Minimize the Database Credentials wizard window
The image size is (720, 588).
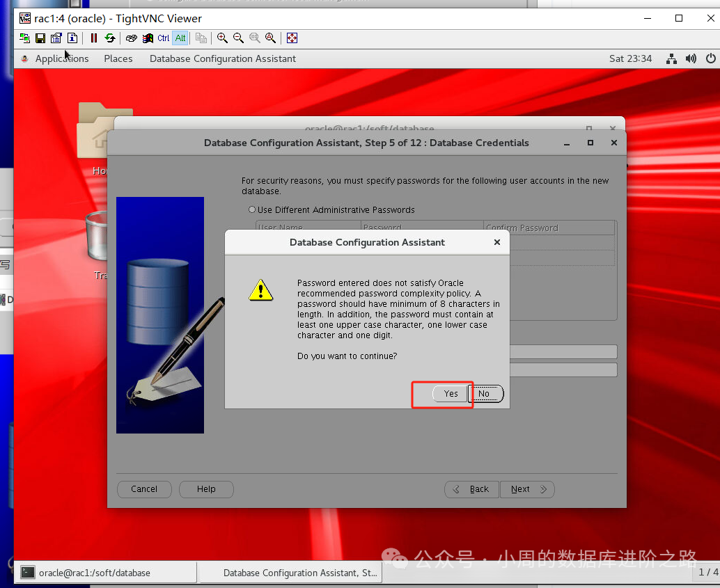tap(567, 143)
